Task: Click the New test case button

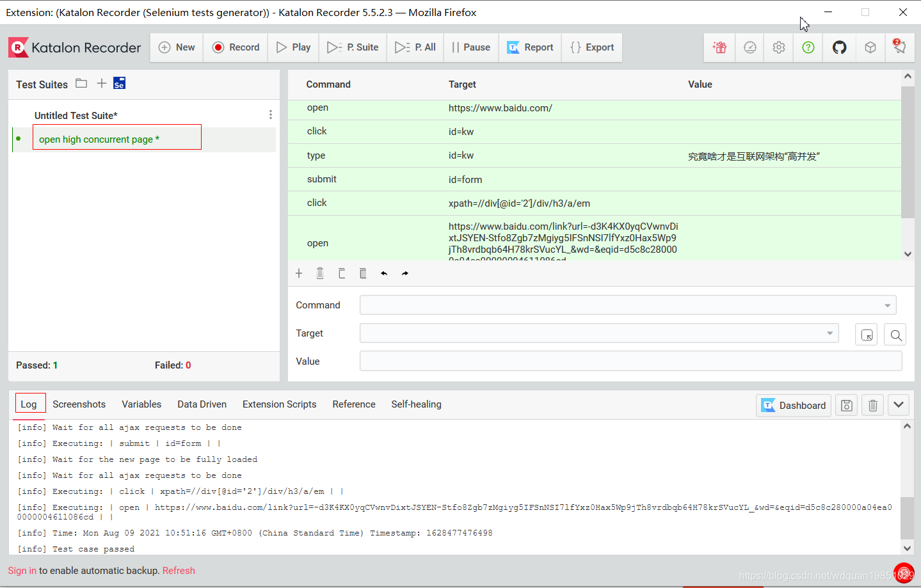Action: (x=177, y=47)
